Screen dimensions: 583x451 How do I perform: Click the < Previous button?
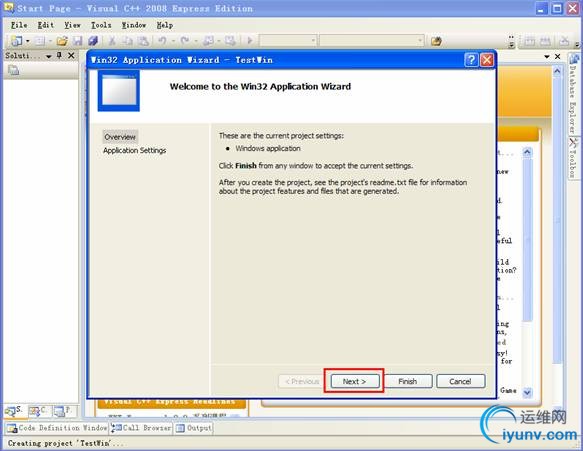pyautogui.click(x=302, y=381)
